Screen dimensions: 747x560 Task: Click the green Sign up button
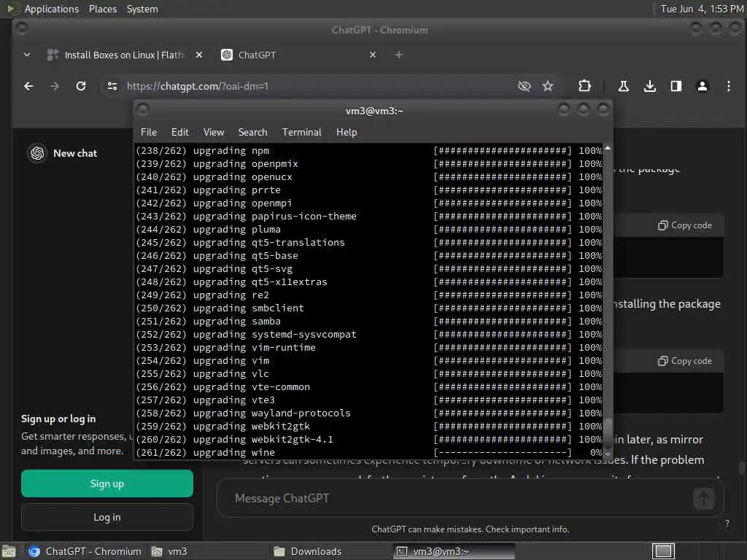click(x=107, y=484)
